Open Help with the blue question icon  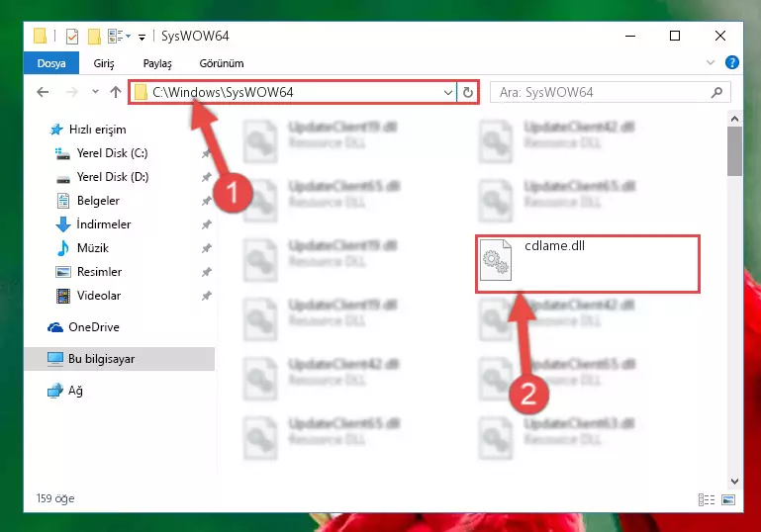tap(732, 62)
